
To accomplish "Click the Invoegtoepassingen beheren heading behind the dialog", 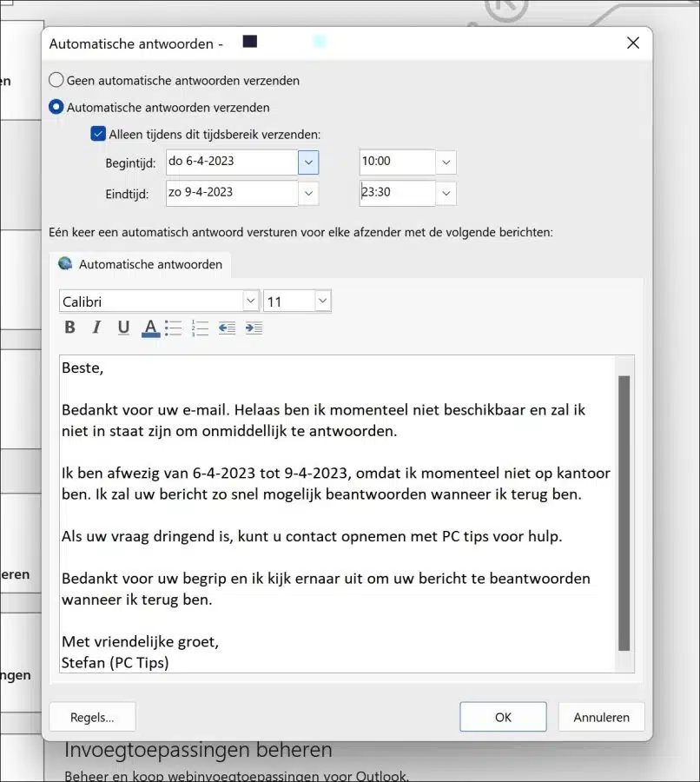I will 198,750.
